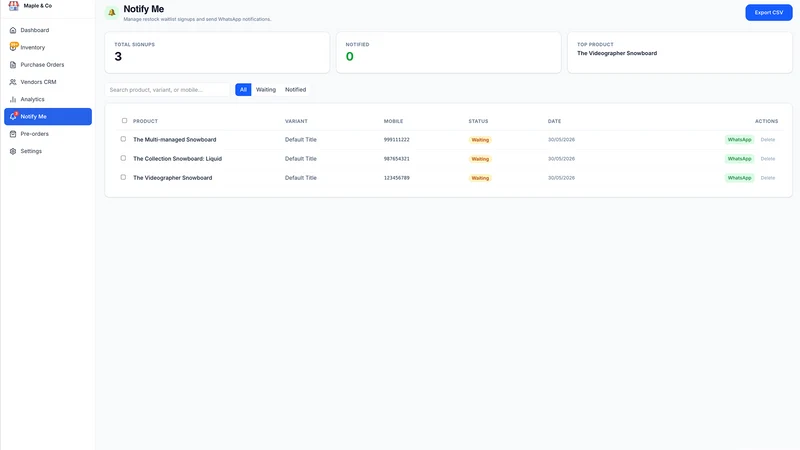Image resolution: width=800 pixels, height=450 pixels.
Task: Click the Pre-orders calendar icon
Action: coord(13,134)
